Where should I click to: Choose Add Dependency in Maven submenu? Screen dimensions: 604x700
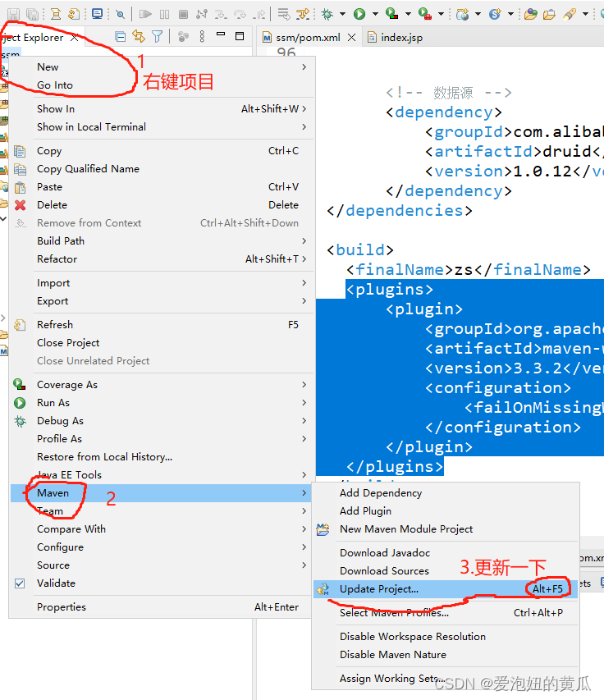(x=446, y=493)
